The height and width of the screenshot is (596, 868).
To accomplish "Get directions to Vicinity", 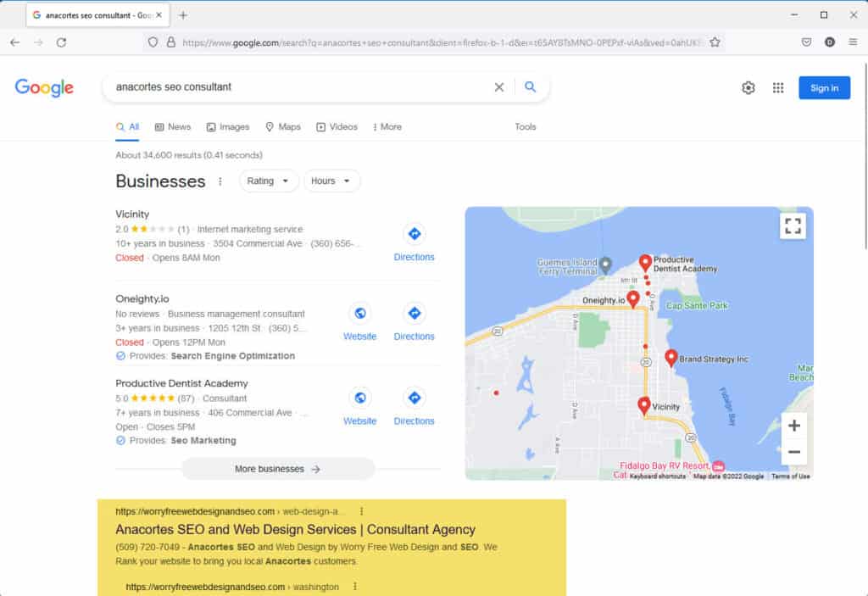I will [414, 243].
